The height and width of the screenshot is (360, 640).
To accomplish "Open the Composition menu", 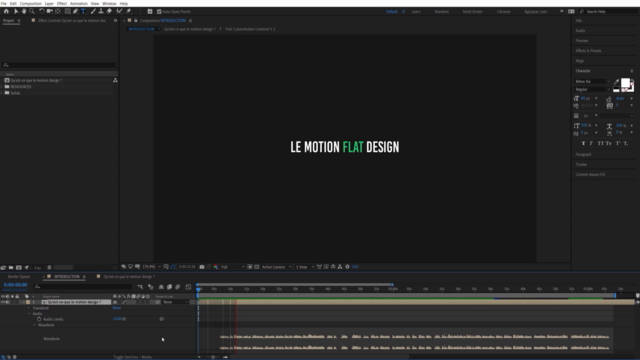I will click(31, 3).
